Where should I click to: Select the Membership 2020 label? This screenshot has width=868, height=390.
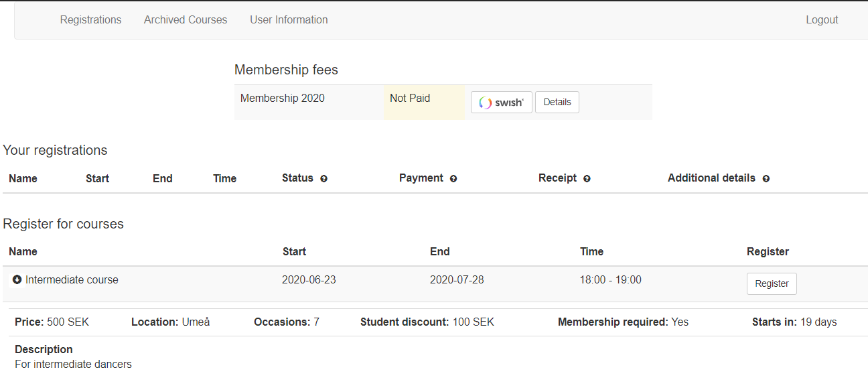tap(282, 99)
